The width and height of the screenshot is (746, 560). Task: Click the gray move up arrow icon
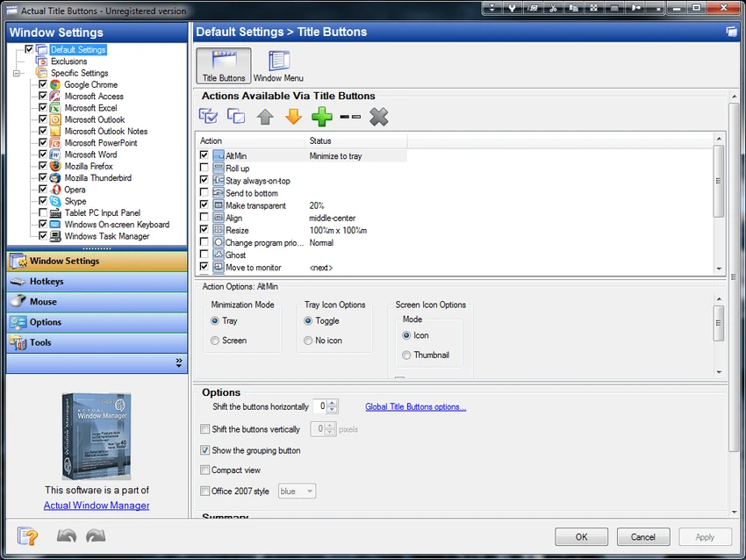click(265, 117)
